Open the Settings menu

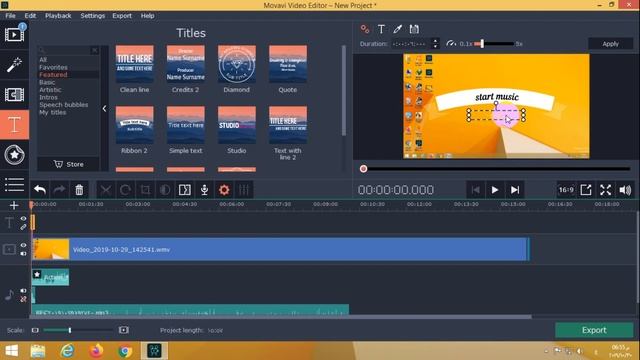(x=93, y=16)
